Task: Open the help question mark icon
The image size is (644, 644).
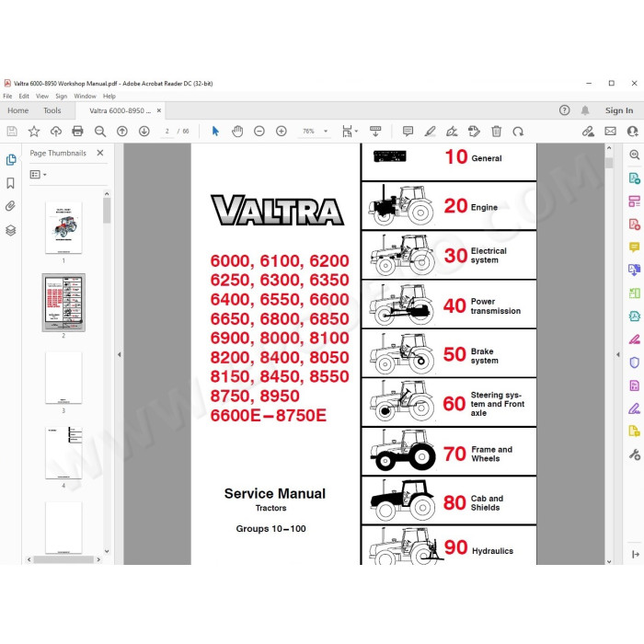Action: click(x=564, y=110)
